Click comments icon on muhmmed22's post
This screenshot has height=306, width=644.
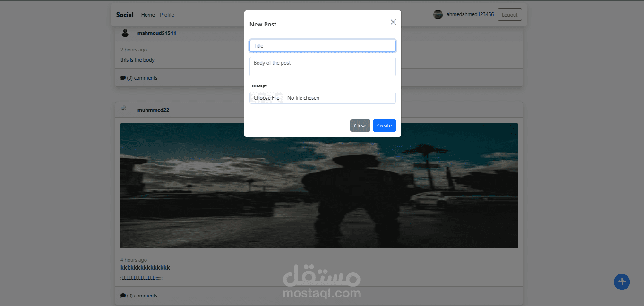click(x=123, y=296)
